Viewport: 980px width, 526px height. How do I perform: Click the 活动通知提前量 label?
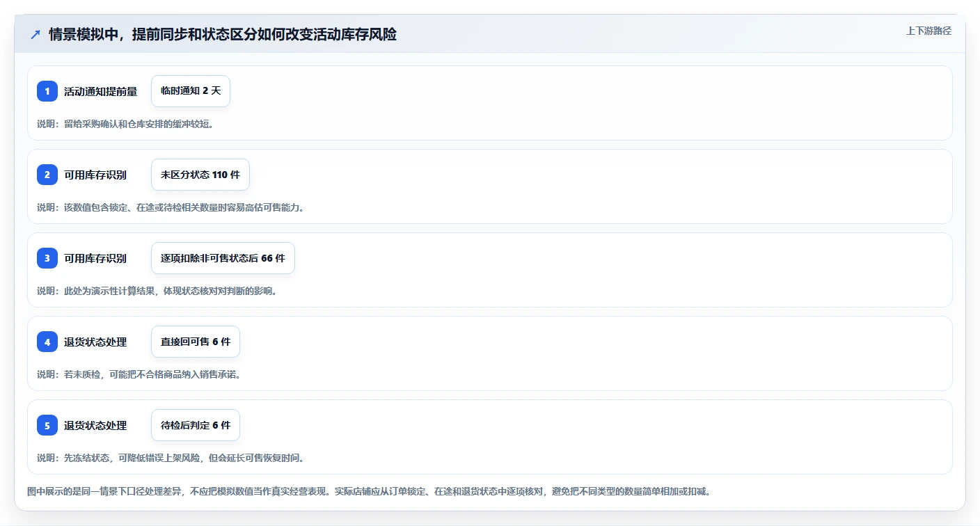click(101, 91)
